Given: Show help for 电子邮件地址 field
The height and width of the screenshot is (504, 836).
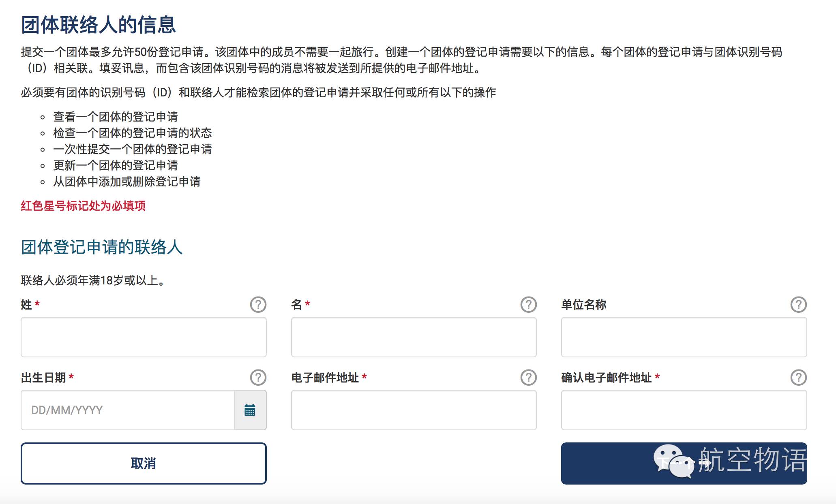Looking at the screenshot, I should click(x=528, y=377).
